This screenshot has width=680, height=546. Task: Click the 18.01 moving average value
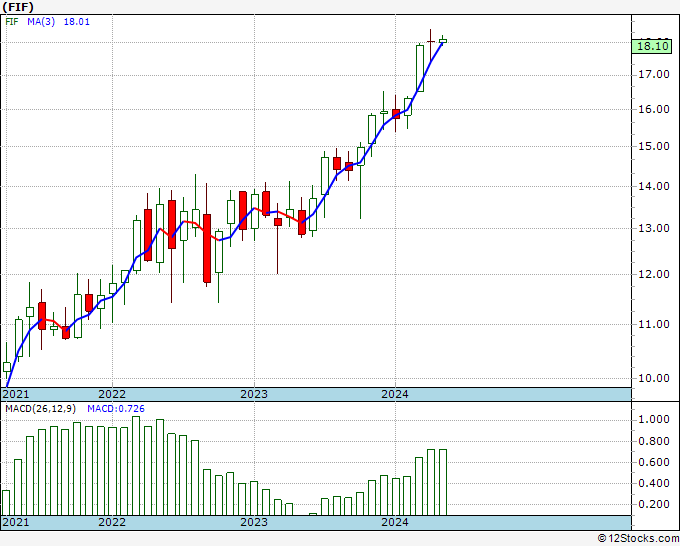tap(77, 22)
